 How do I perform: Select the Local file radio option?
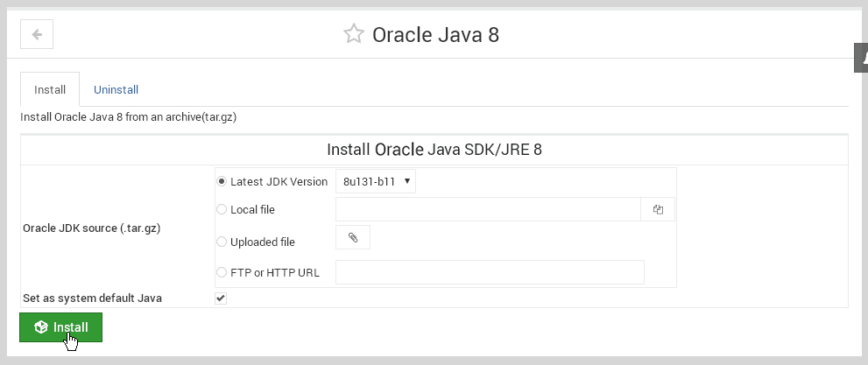pyautogui.click(x=222, y=209)
